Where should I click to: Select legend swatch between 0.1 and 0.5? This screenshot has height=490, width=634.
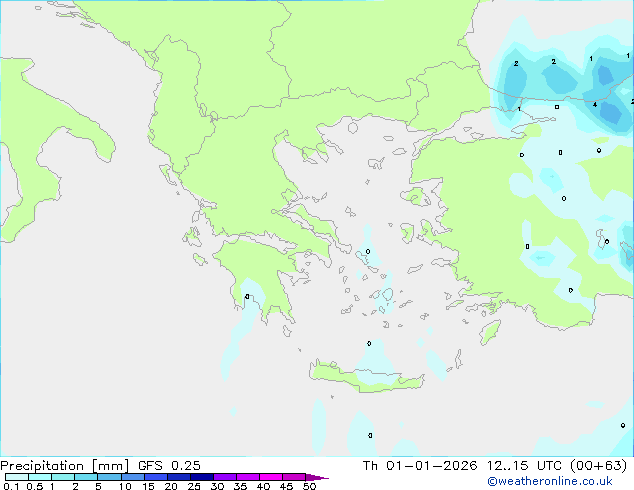click(17, 477)
